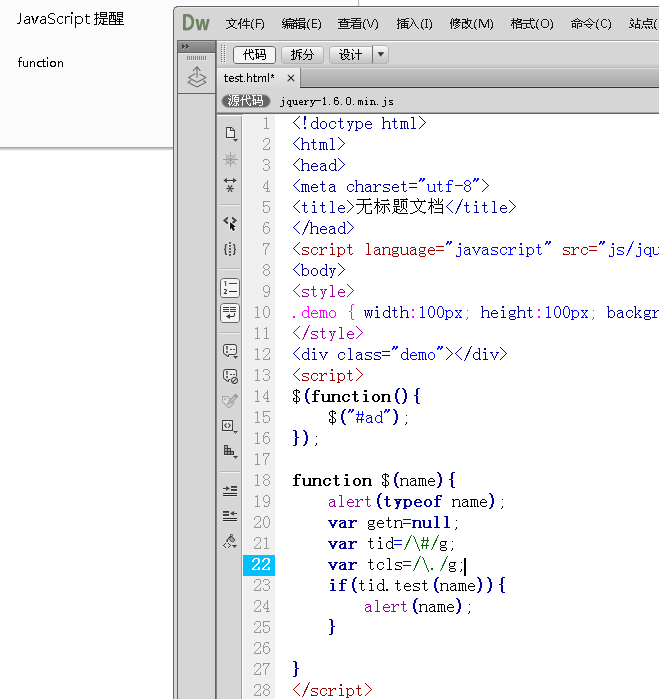This screenshot has width=659, height=699.
Task: Click the Move or Convert CSS icon
Action: [230, 451]
